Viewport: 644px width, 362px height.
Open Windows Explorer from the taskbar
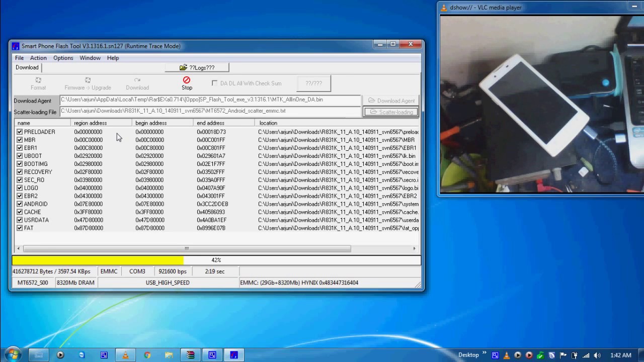pos(169,355)
